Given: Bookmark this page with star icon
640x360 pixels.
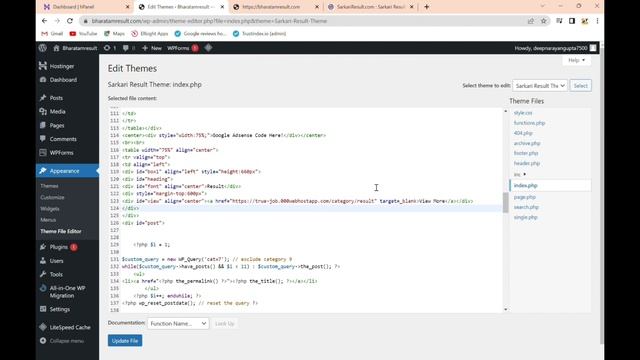Looking at the screenshot, I should pyautogui.click(x=543, y=21).
